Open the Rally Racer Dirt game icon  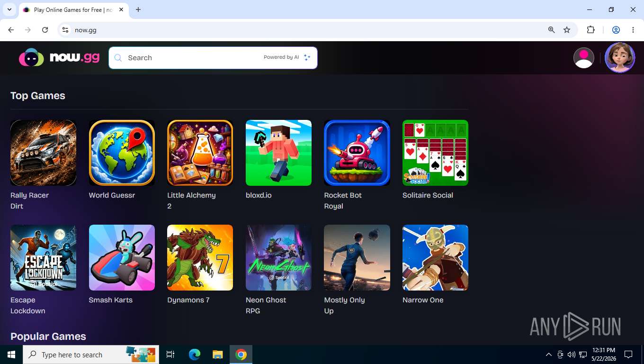coord(43,153)
